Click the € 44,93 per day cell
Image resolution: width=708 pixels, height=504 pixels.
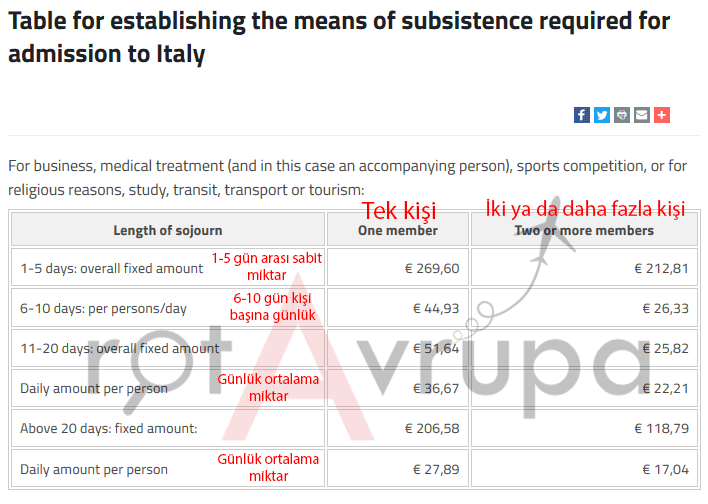[x=435, y=309]
